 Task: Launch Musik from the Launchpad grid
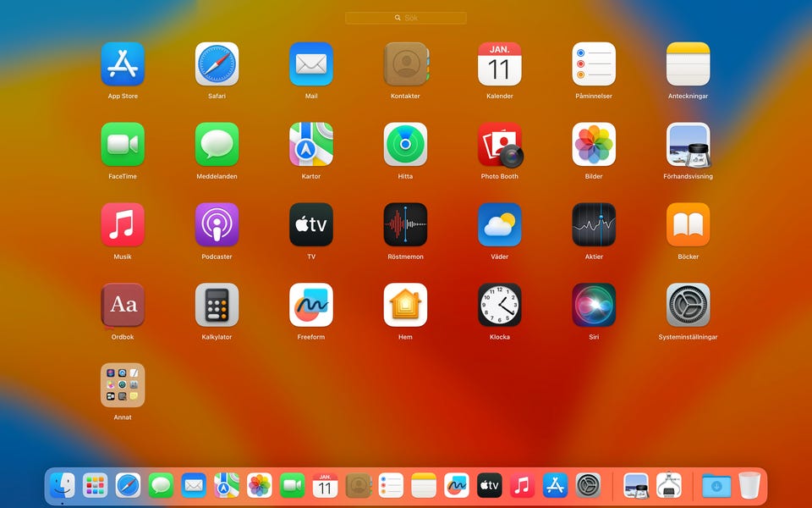123,224
